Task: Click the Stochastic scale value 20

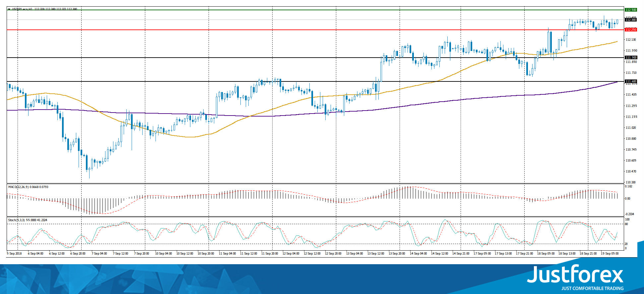Action: 626,244
